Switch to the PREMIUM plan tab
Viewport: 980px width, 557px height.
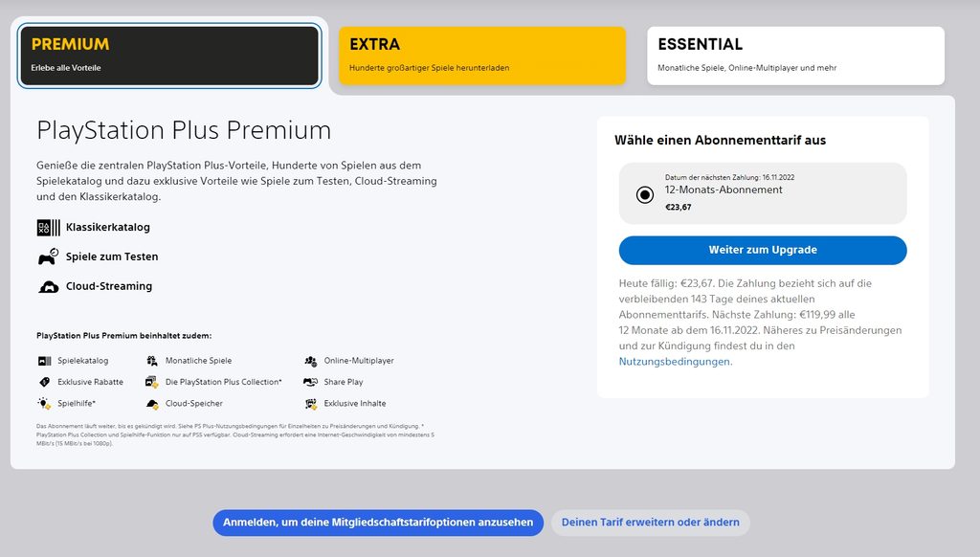click(169, 56)
